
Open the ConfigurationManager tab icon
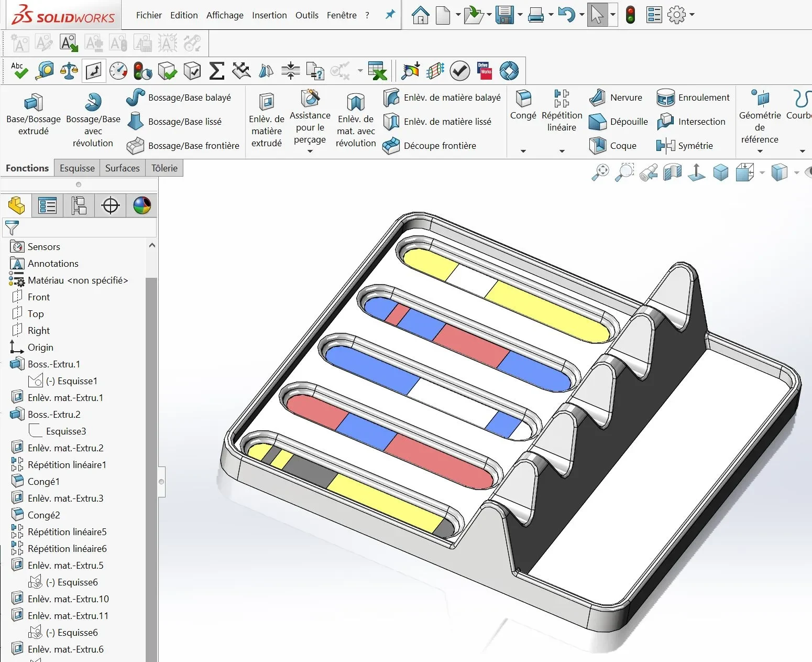click(79, 205)
